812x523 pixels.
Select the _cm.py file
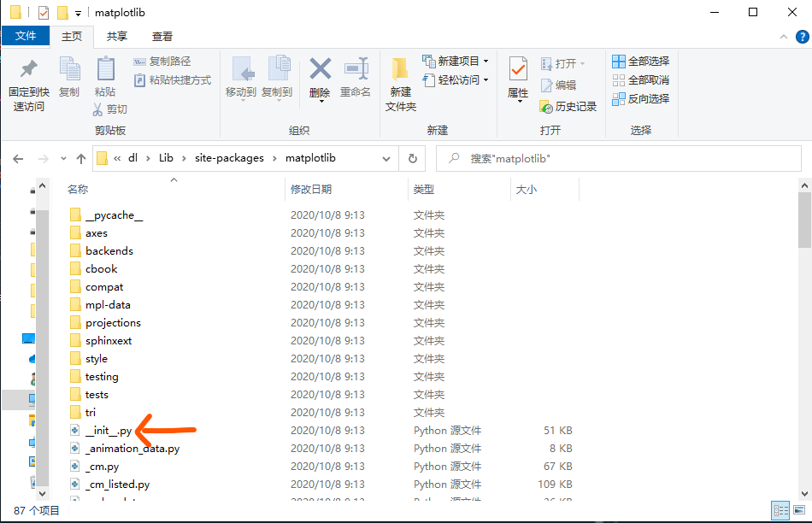[x=102, y=467]
